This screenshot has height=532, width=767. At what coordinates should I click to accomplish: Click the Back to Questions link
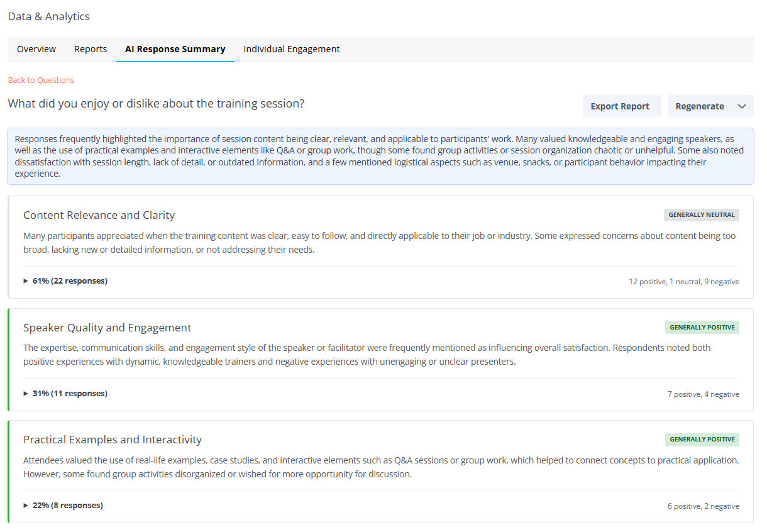click(x=41, y=80)
